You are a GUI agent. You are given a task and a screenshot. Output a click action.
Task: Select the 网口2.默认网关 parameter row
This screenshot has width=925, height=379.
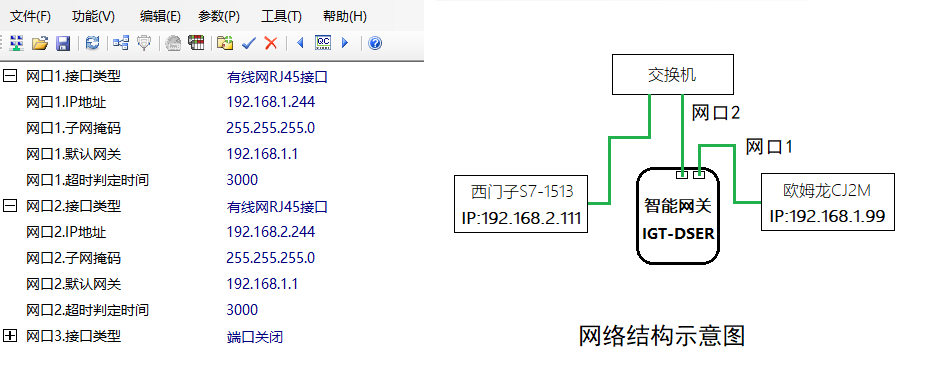tap(74, 284)
